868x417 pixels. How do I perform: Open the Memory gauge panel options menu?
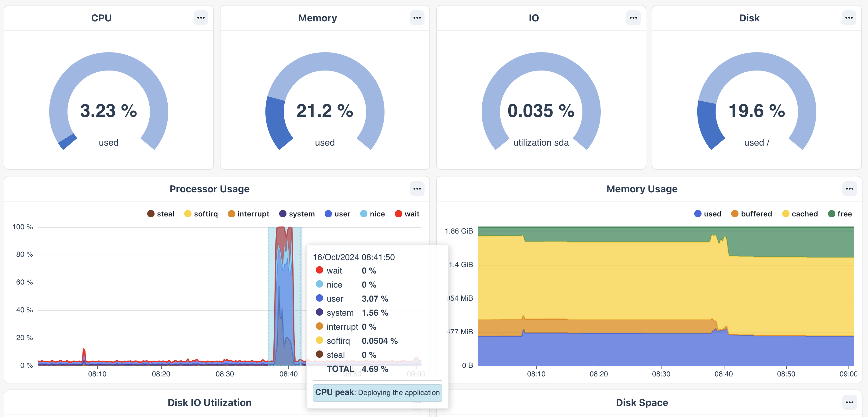(x=417, y=18)
